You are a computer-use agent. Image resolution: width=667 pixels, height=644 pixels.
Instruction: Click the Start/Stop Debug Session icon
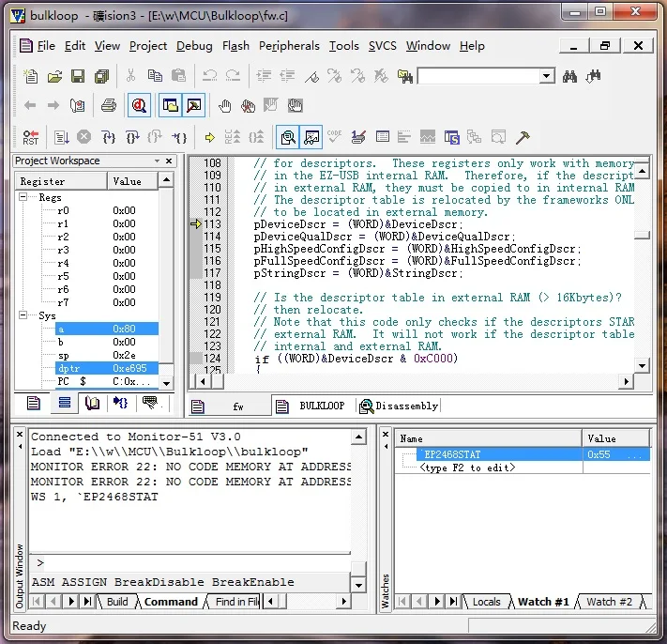(139, 106)
